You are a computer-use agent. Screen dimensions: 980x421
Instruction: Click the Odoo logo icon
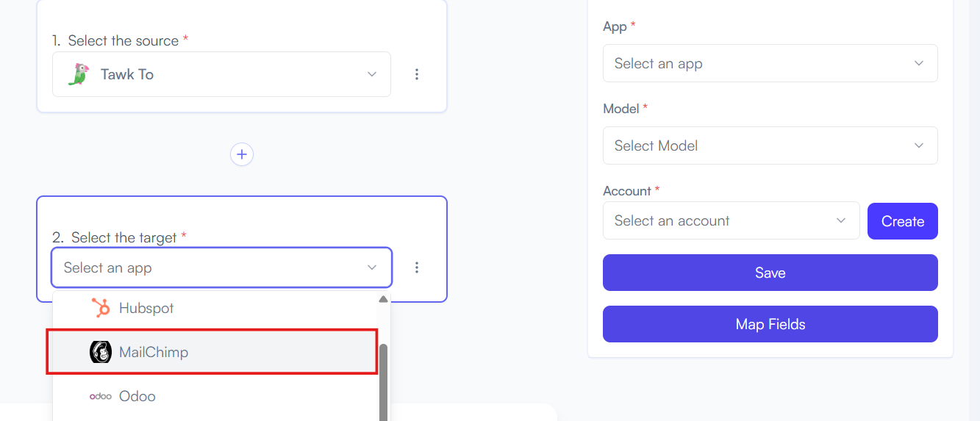click(101, 396)
